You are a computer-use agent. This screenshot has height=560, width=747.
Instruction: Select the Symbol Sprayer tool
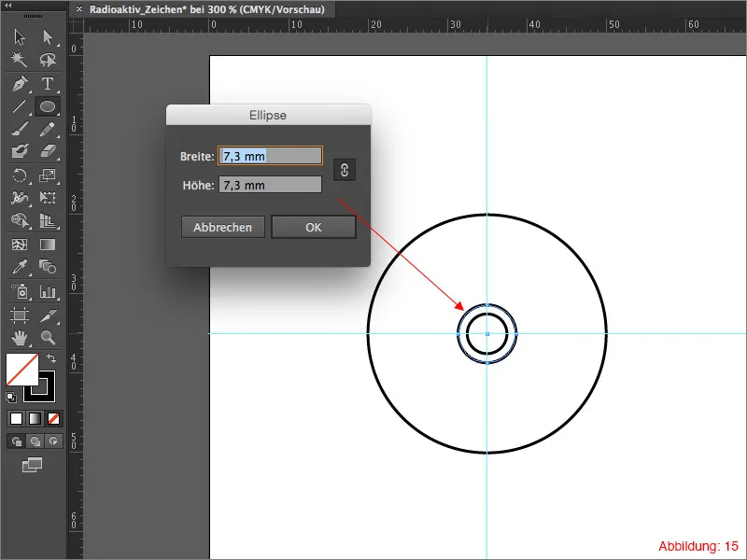(20, 291)
